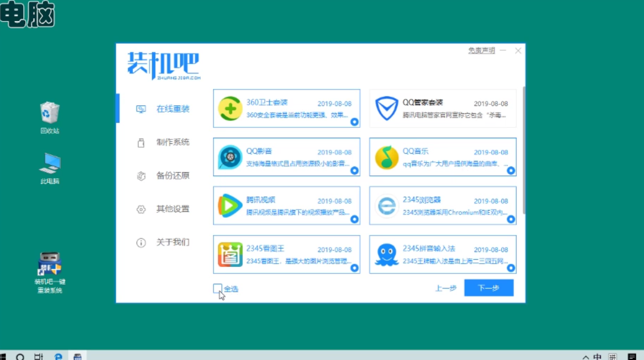Click the taskbar input method indicator
Screen dimensions: 644x360
pyautogui.click(x=613, y=356)
